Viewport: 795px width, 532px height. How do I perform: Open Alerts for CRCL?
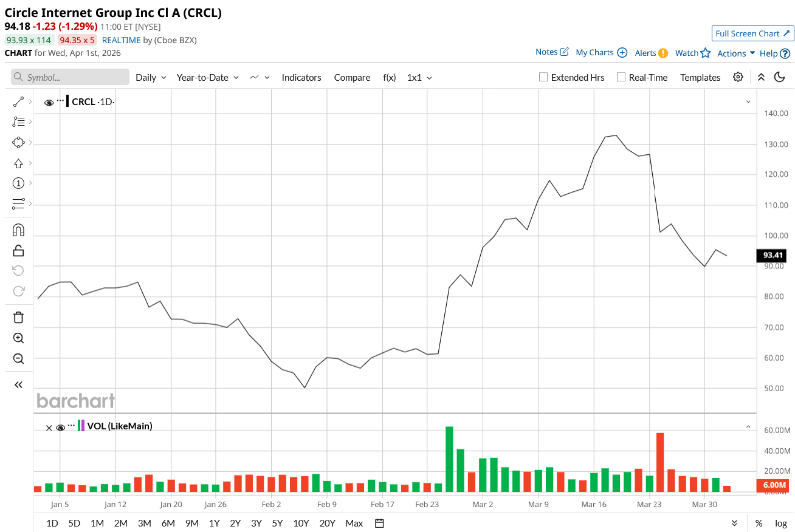652,53
